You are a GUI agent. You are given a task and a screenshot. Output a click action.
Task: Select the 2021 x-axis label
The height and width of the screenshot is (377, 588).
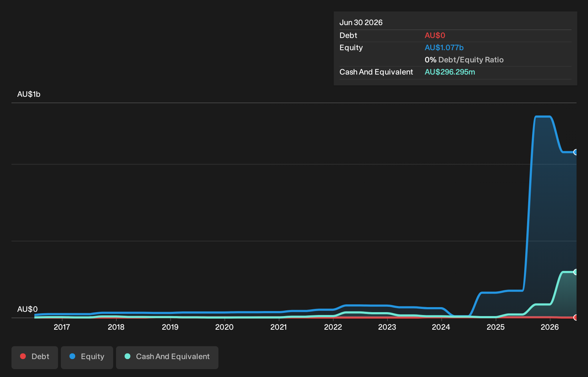click(279, 327)
